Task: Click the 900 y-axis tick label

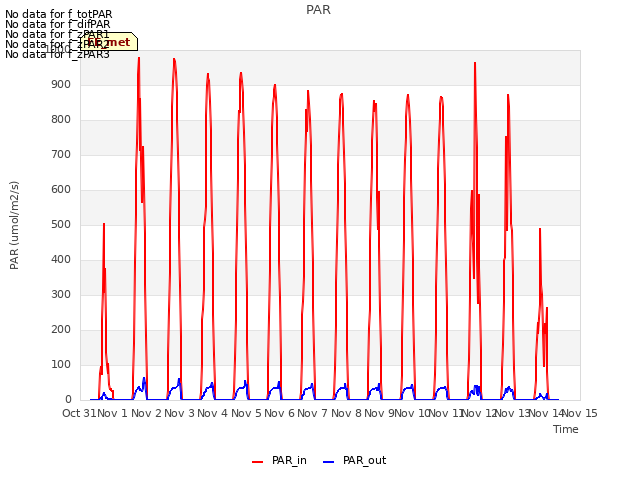Action: [61, 84]
